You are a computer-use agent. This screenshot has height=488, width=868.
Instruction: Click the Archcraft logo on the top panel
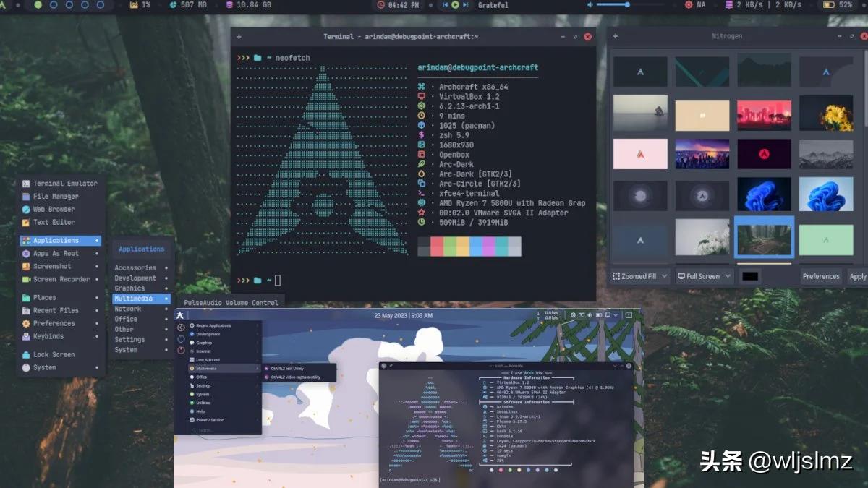[x=5, y=5]
